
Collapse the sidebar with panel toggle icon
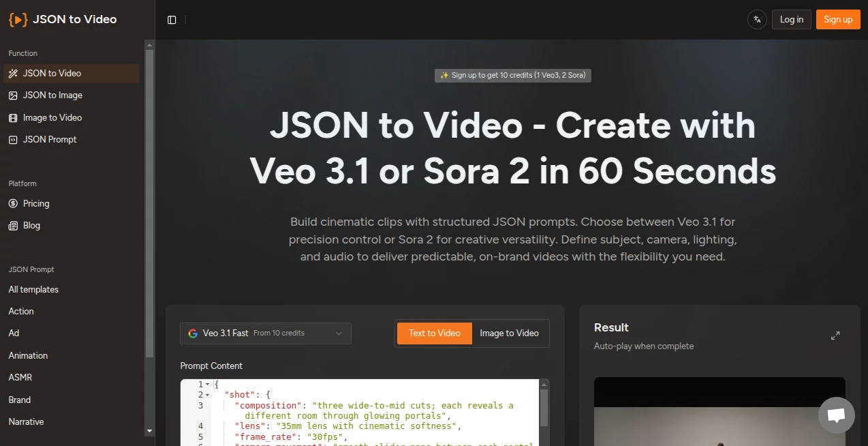pyautogui.click(x=171, y=19)
